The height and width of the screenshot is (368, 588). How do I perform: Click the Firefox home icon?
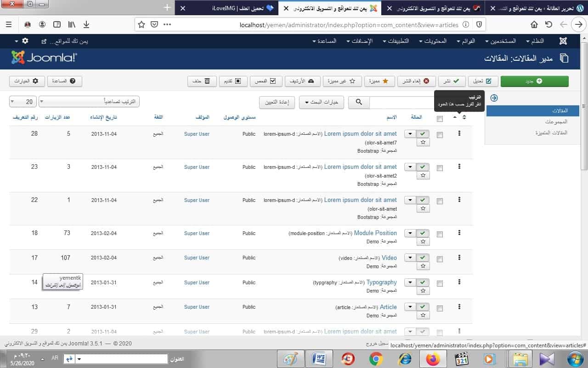coord(534,24)
